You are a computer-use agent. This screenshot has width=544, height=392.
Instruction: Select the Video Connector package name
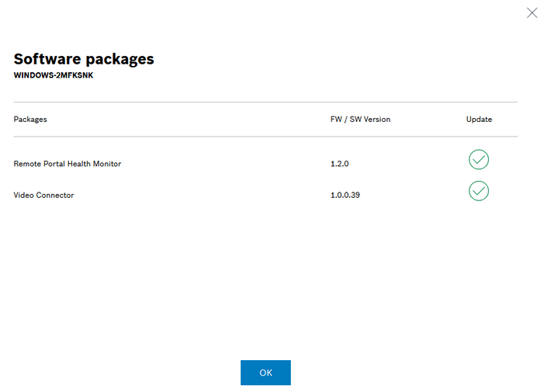44,195
